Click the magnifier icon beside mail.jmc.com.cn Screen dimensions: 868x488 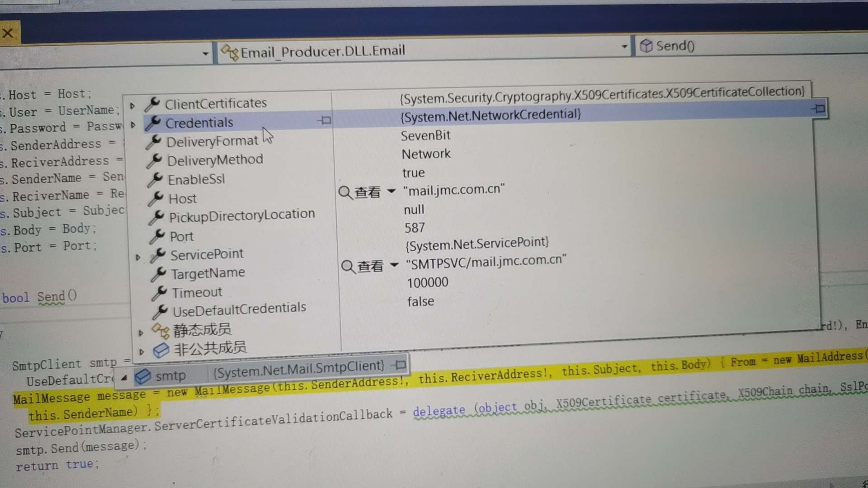click(x=345, y=193)
